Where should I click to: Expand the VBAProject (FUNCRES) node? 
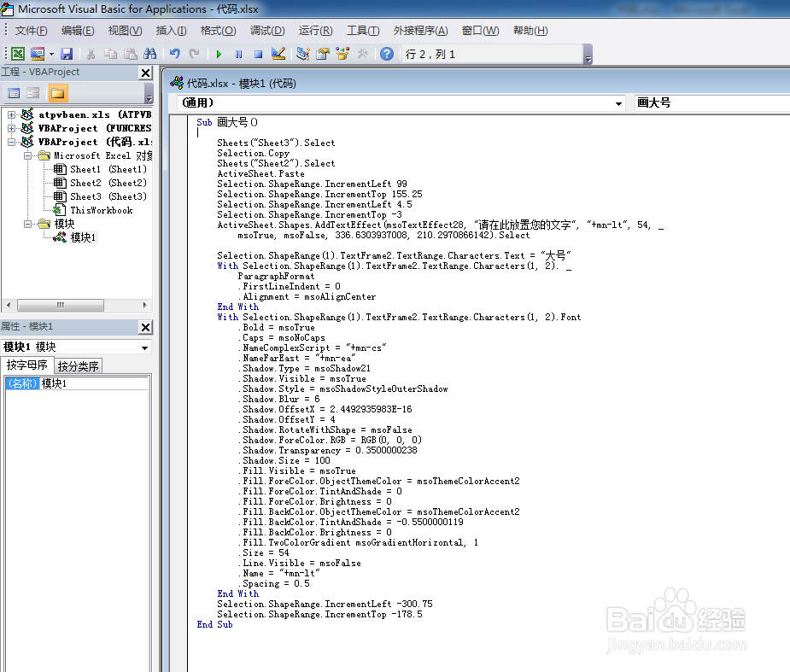[11, 128]
